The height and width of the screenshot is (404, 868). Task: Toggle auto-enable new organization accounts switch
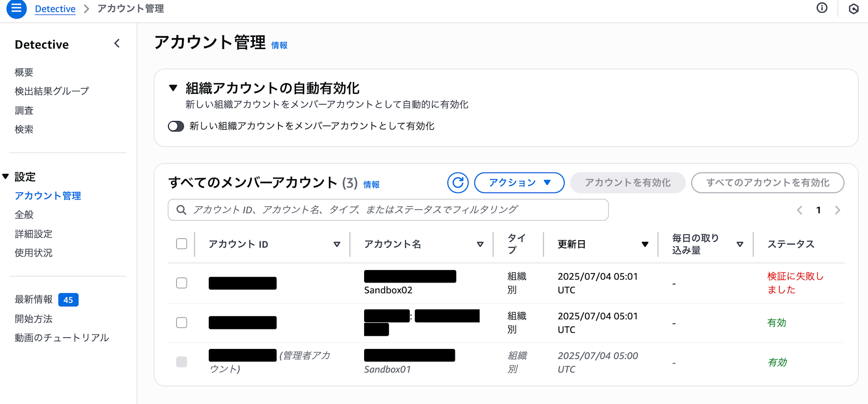point(176,126)
